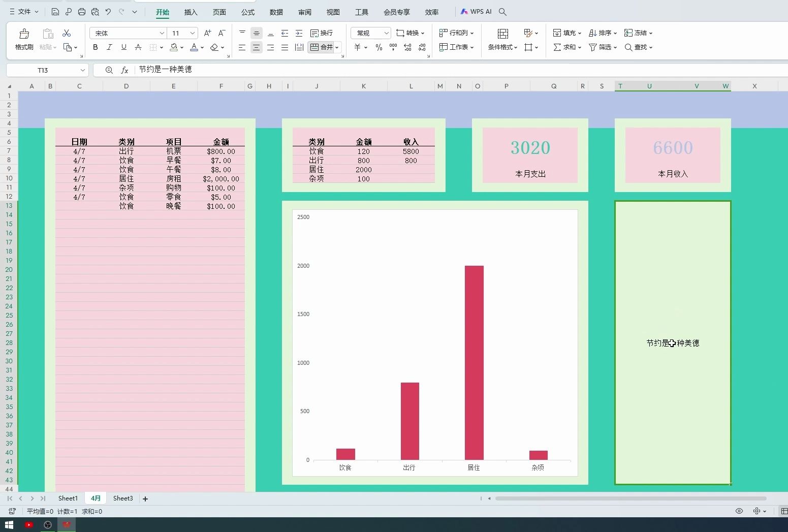Toggle Italic formatting
Image resolution: width=788 pixels, height=532 pixels.
click(x=109, y=47)
